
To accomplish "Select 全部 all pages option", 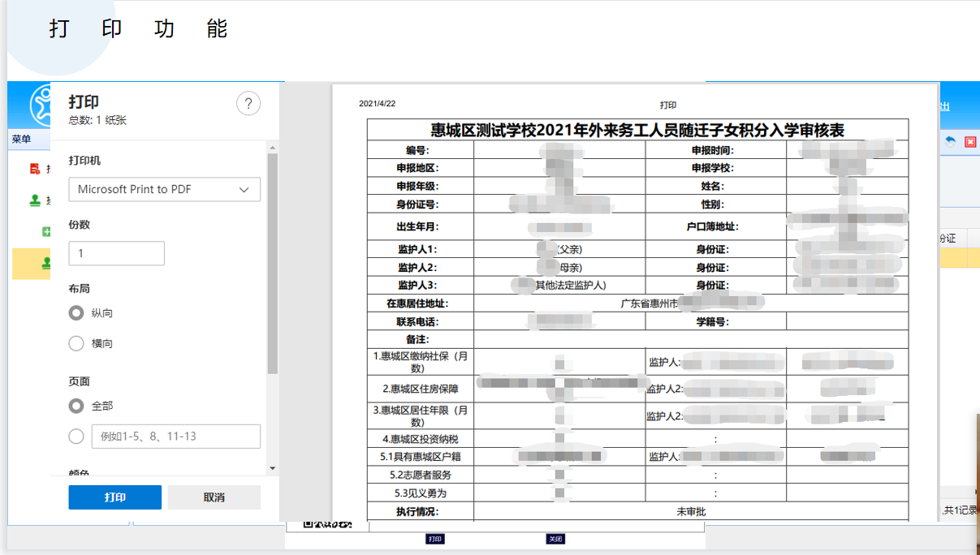I will (76, 406).
